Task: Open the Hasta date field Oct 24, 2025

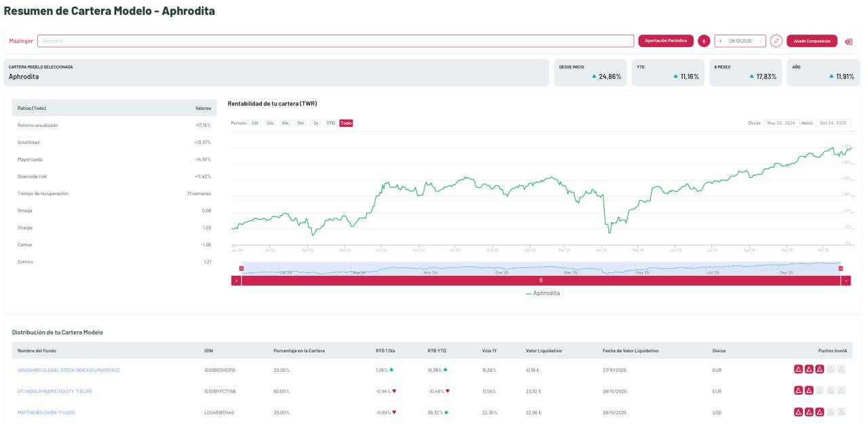Action: 833,123
